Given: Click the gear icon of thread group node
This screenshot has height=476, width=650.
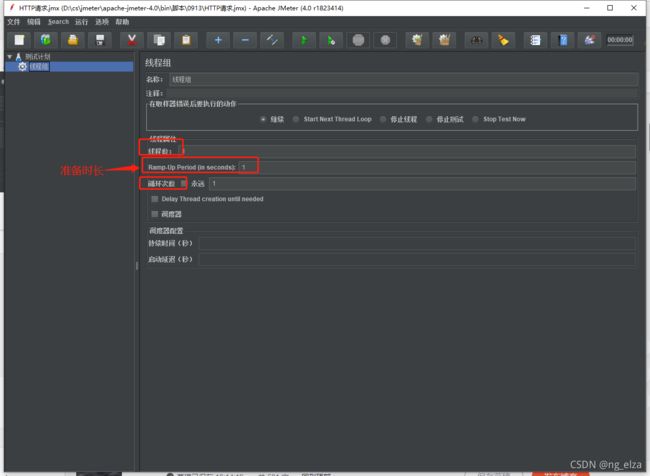Looking at the screenshot, I should point(22,66).
